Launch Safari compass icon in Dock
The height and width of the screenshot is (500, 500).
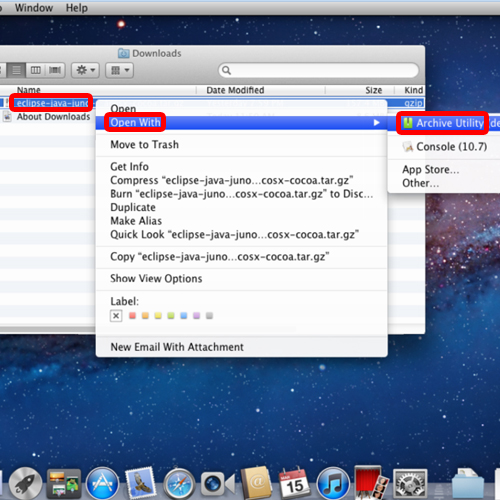point(179,484)
